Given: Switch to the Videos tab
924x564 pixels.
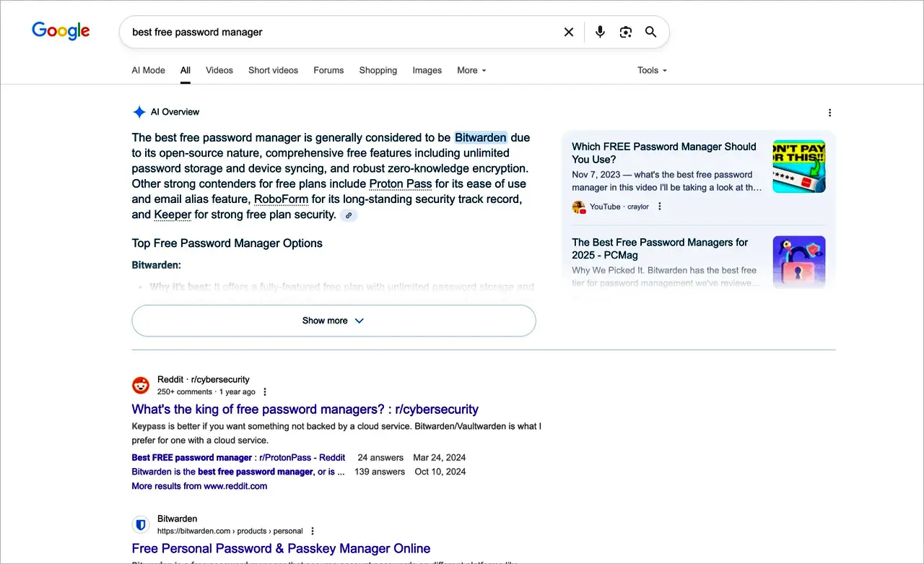Looking at the screenshot, I should coord(219,70).
